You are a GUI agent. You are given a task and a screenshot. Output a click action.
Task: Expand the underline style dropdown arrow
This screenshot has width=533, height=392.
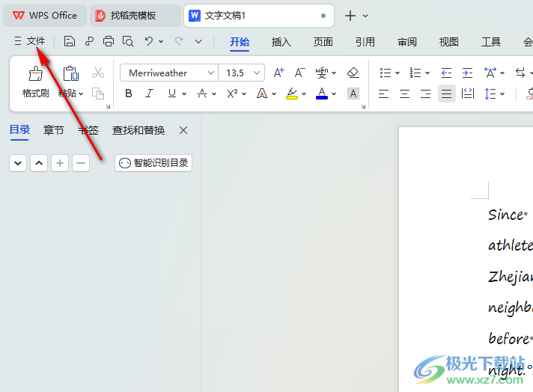(x=184, y=94)
